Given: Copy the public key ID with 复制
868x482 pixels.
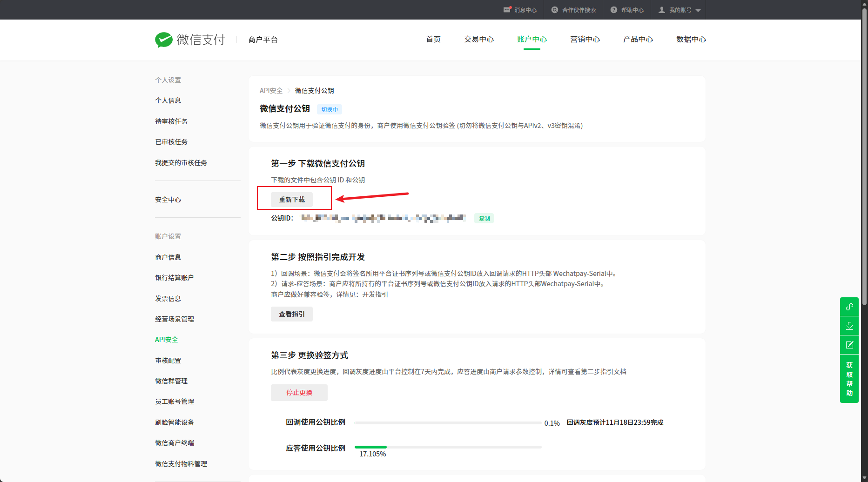Looking at the screenshot, I should point(484,219).
